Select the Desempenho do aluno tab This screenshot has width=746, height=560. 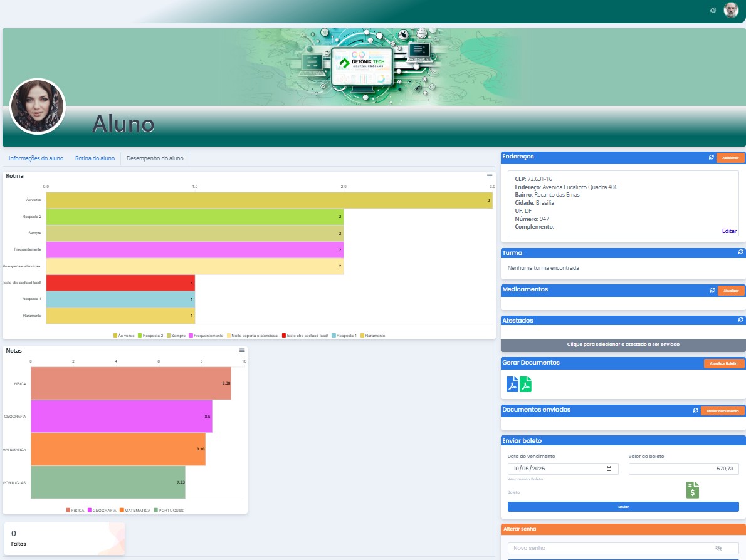155,158
